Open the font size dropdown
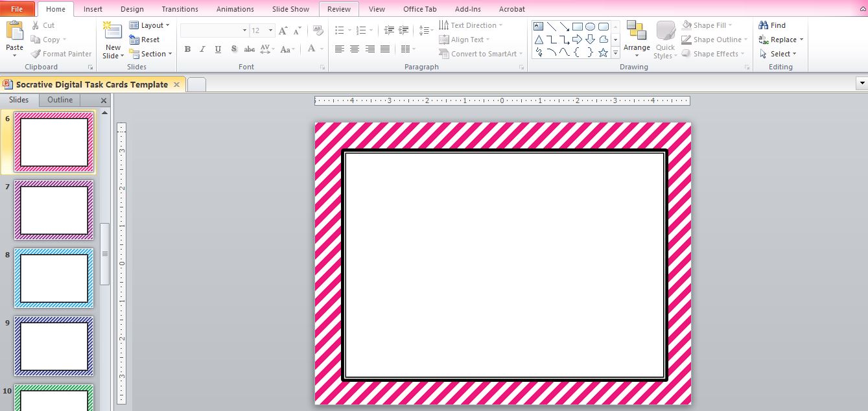 pyautogui.click(x=270, y=30)
